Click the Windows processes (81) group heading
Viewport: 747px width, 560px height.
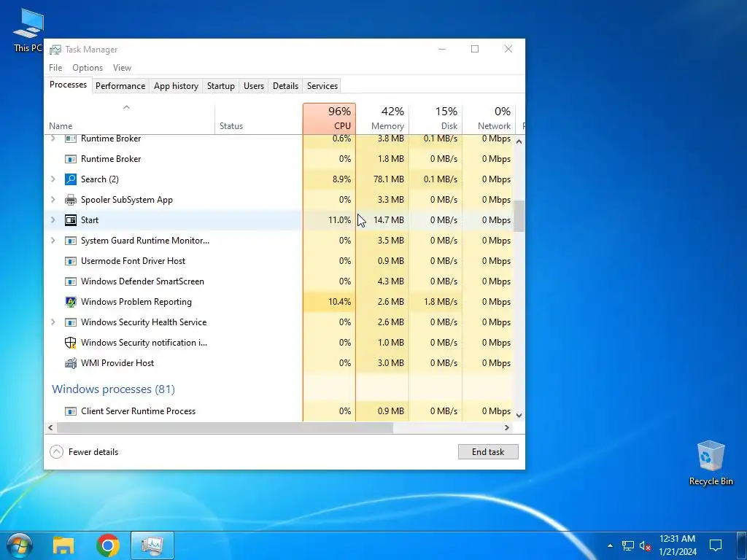coord(113,389)
